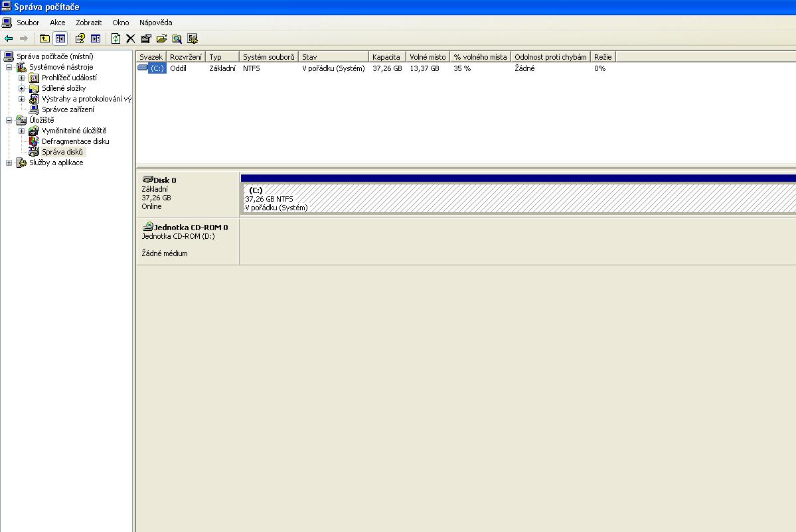Go up one level with folder-up icon
Viewport: 796px width, 532px height.
(44, 38)
